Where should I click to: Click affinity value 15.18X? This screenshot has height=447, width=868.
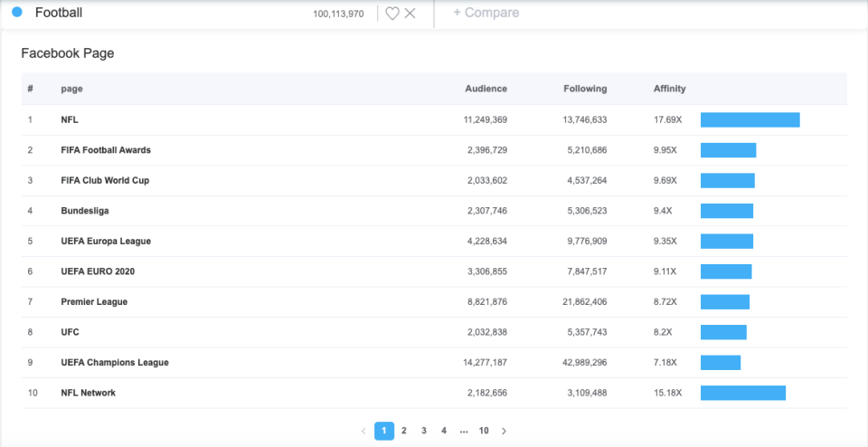coord(667,393)
